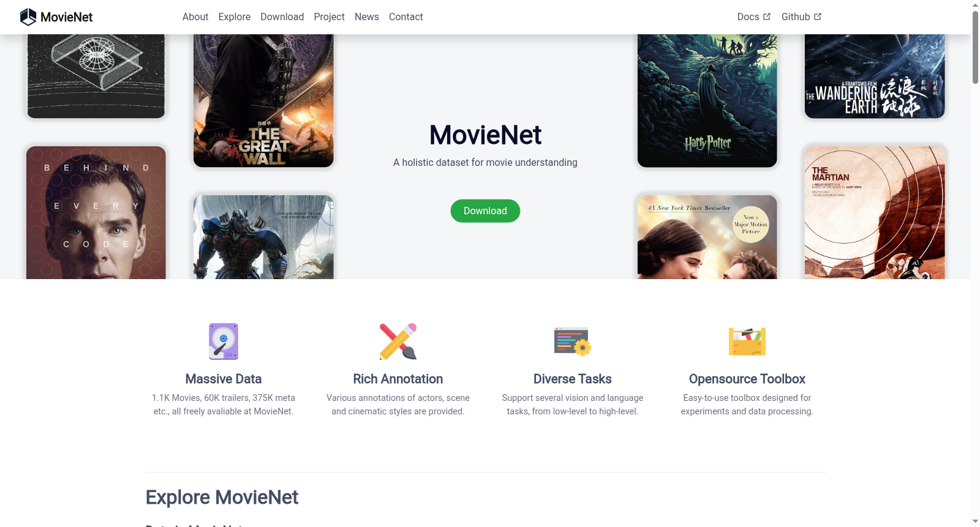Click the Massive Data heading

point(224,379)
